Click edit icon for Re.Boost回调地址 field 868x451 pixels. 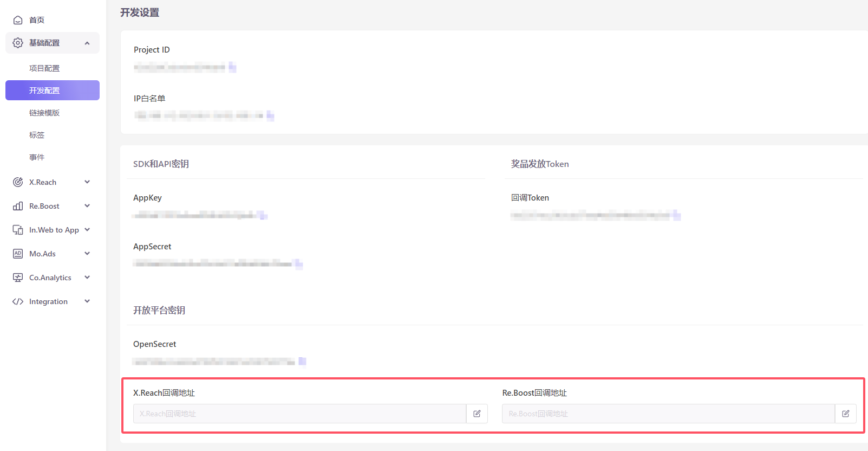coord(845,414)
